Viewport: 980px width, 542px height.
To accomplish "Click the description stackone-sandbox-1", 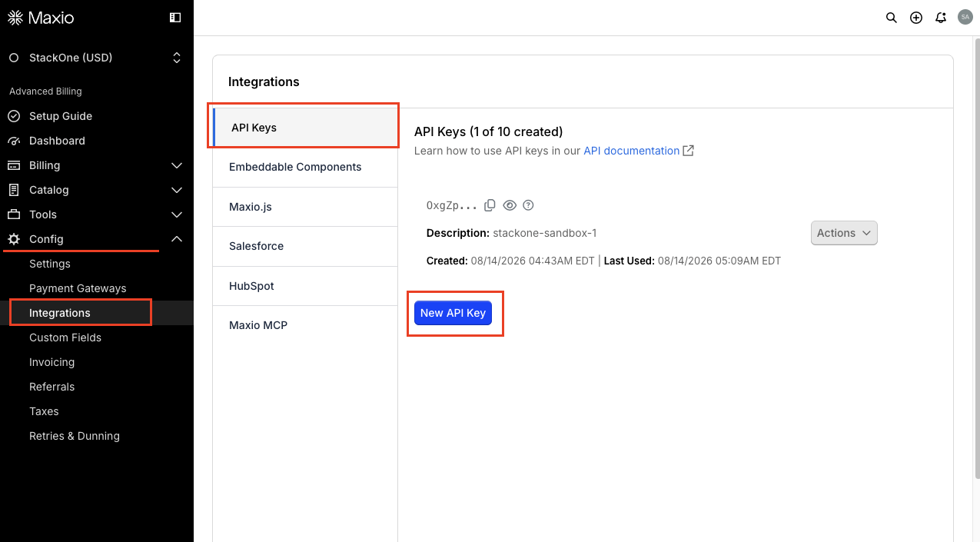I will click(x=544, y=233).
